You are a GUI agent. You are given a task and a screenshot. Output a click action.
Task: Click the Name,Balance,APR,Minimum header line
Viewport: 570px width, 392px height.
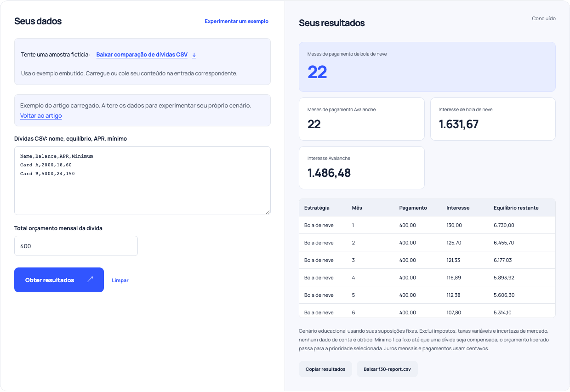point(57,156)
